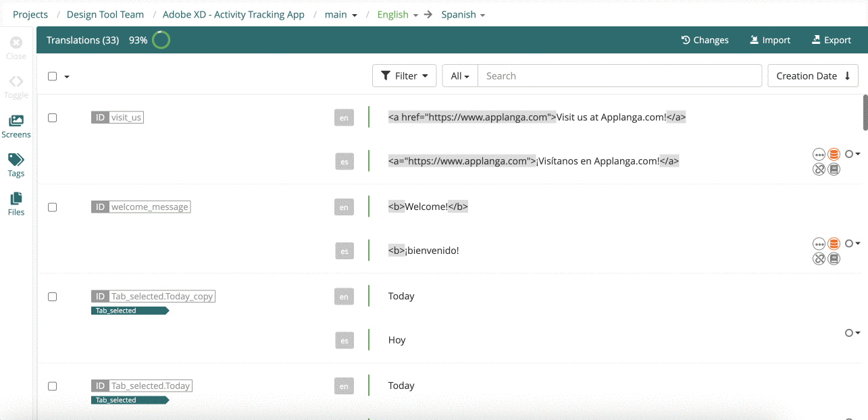Open status circle dropdown for welcome_message
The width and height of the screenshot is (868, 420).
tap(852, 243)
